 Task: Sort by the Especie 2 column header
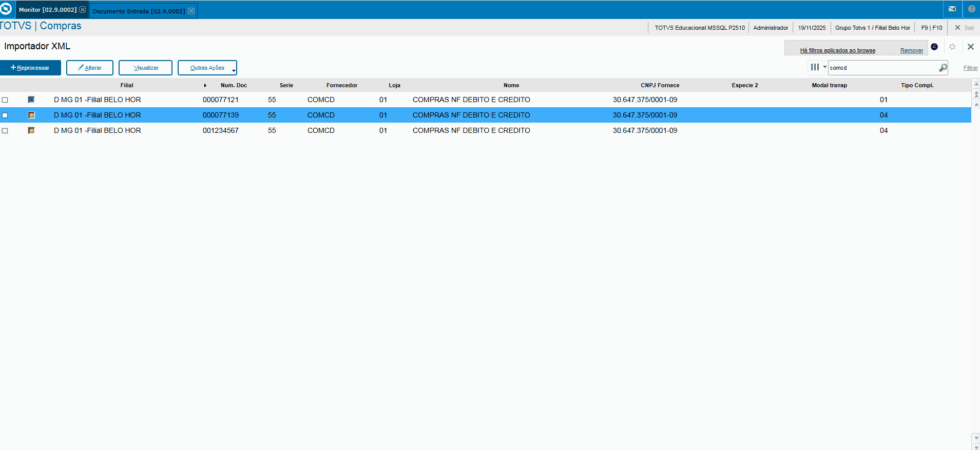coord(745,85)
